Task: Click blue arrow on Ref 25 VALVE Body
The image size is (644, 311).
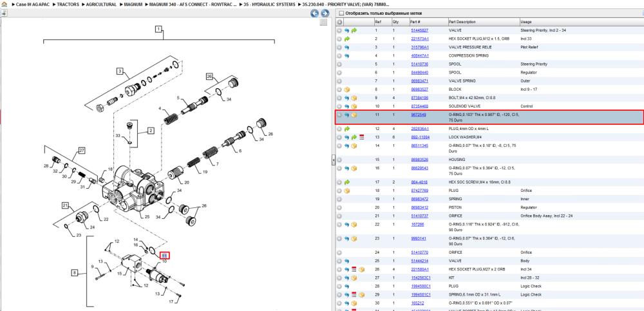Action: pyautogui.click(x=346, y=261)
